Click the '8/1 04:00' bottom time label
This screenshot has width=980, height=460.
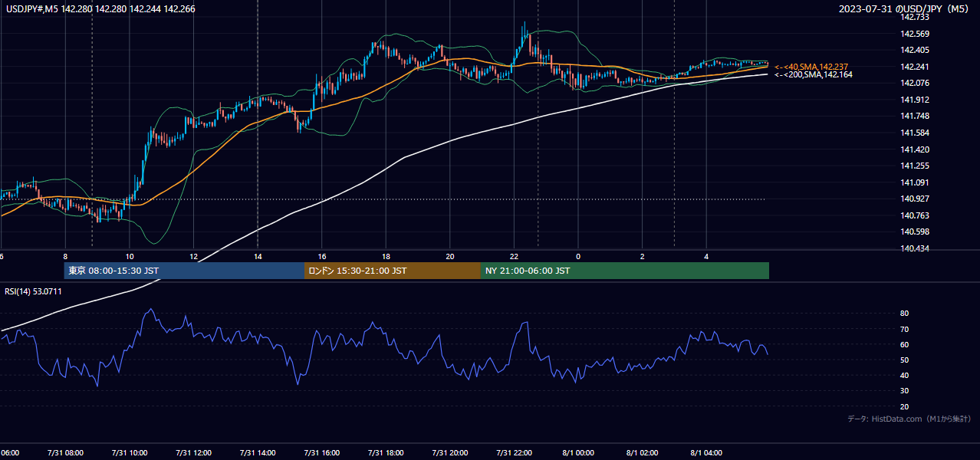coord(707,453)
